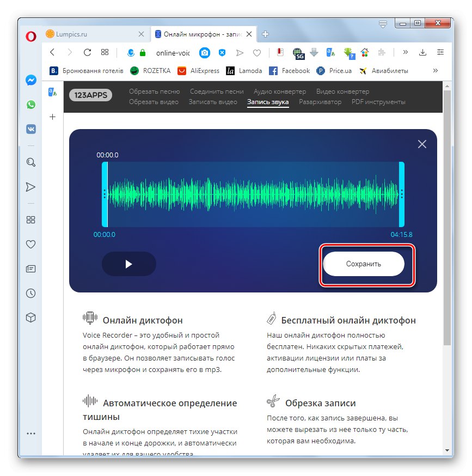Click the 123APPS logo button
The height and width of the screenshot is (476, 472).
point(90,95)
